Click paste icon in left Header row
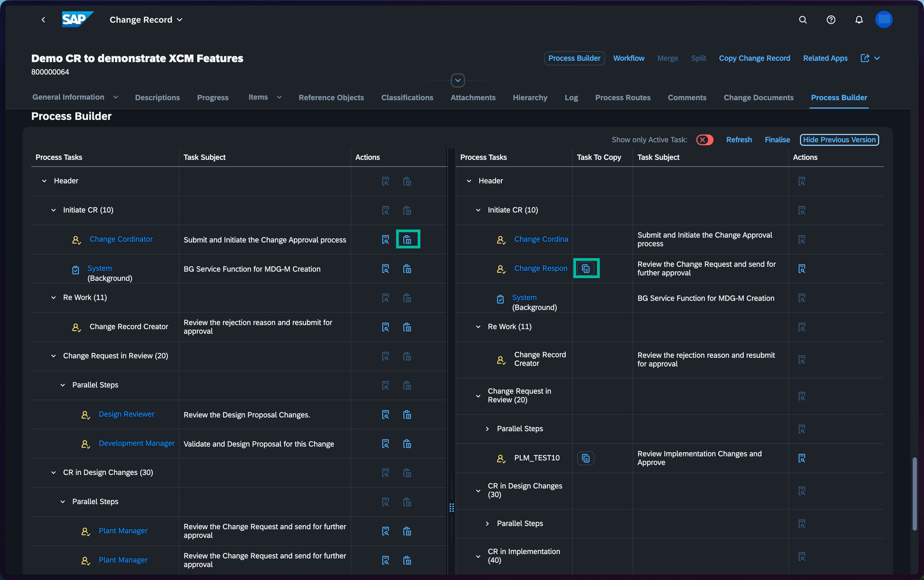The width and height of the screenshot is (924, 580). click(407, 181)
